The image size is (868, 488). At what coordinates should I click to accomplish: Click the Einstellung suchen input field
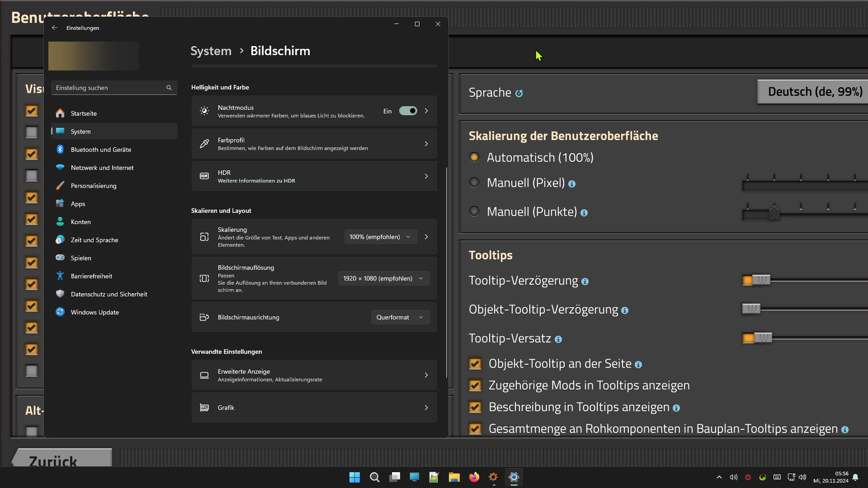tap(114, 88)
